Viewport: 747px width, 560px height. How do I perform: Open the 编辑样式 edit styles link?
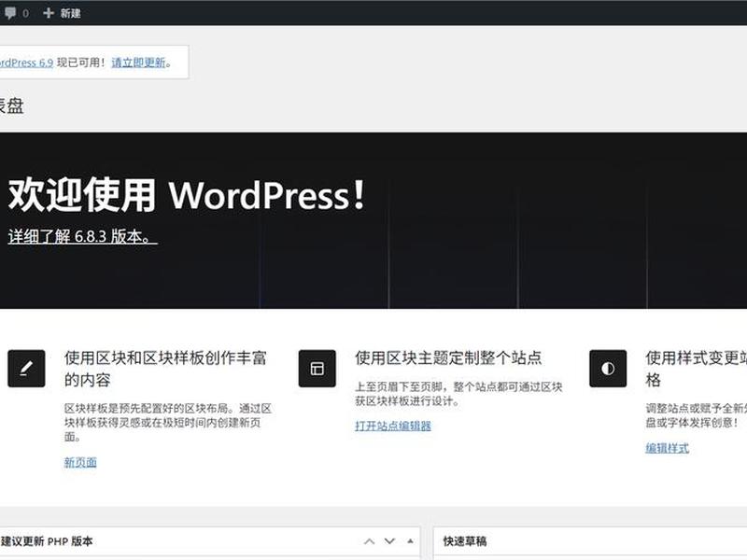pos(667,448)
